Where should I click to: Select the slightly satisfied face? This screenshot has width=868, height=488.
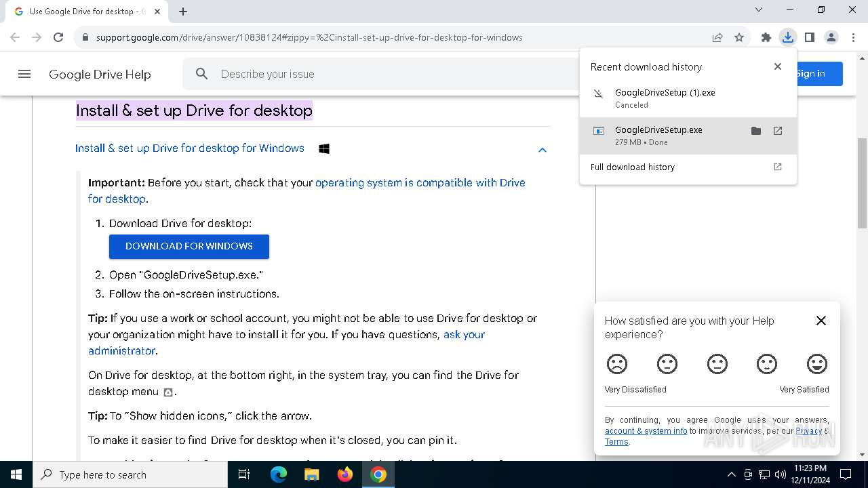pos(767,364)
